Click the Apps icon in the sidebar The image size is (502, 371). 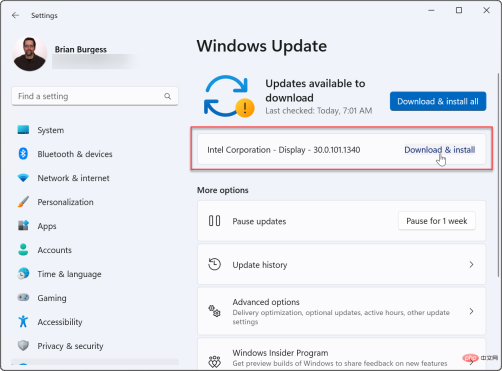click(23, 226)
